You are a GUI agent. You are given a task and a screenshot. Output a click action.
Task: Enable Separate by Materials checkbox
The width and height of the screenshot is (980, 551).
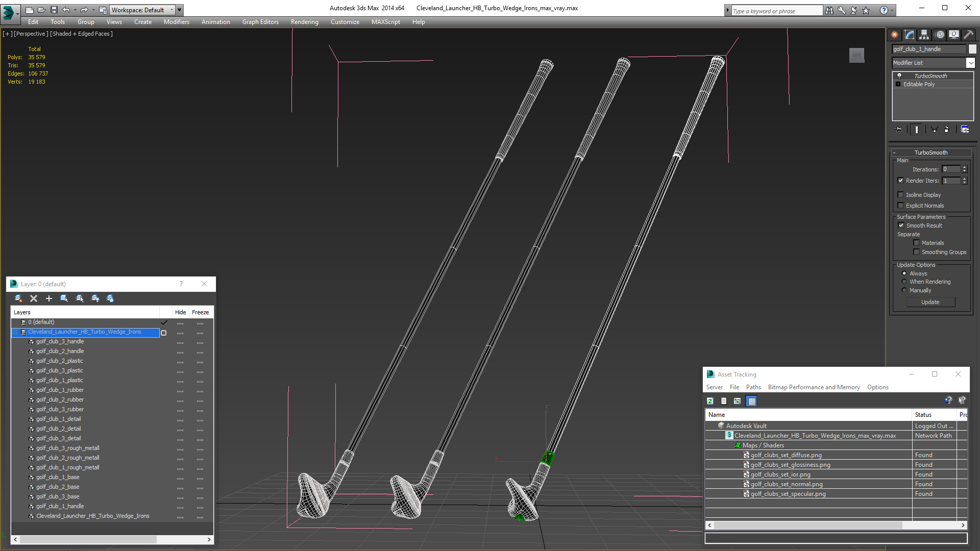coord(917,243)
